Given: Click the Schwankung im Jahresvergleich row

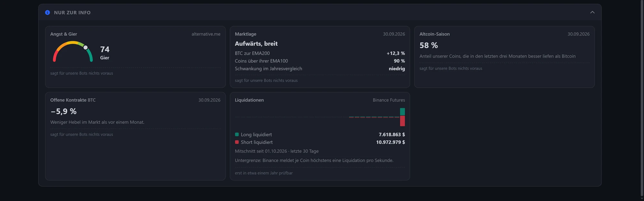Looking at the screenshot, I should [x=320, y=69].
